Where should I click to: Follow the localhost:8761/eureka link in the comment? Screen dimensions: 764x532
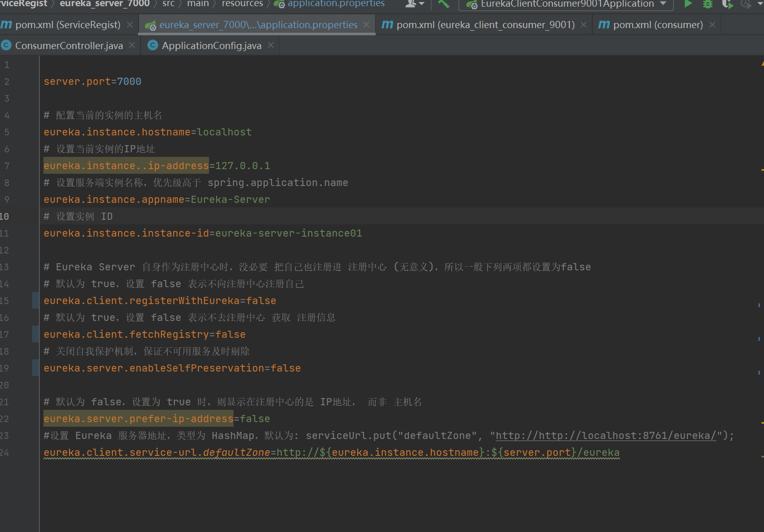pos(606,436)
